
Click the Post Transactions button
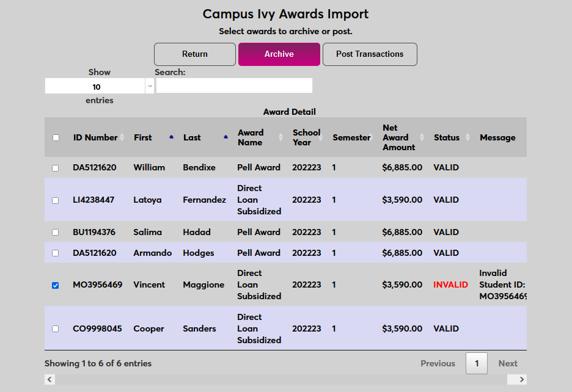coord(370,54)
